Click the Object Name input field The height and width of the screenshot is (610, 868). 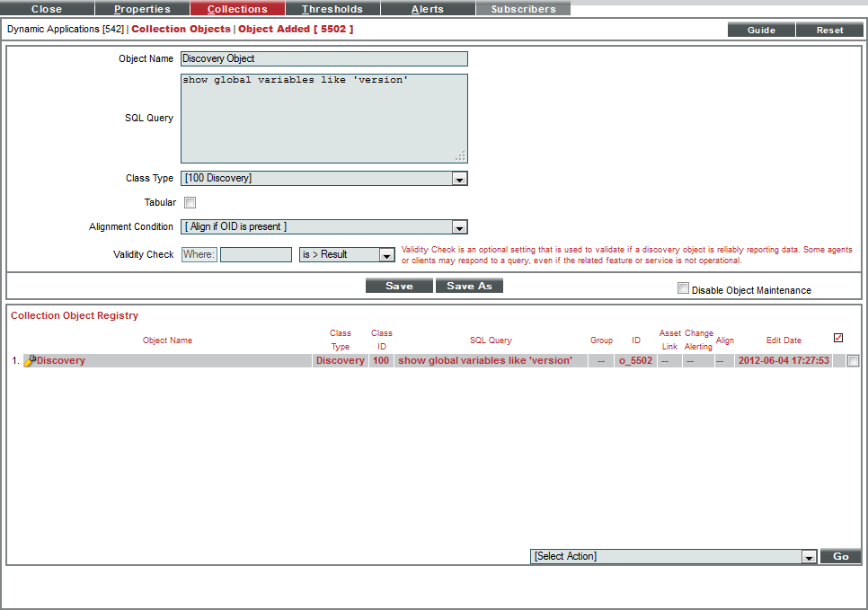tap(323, 58)
